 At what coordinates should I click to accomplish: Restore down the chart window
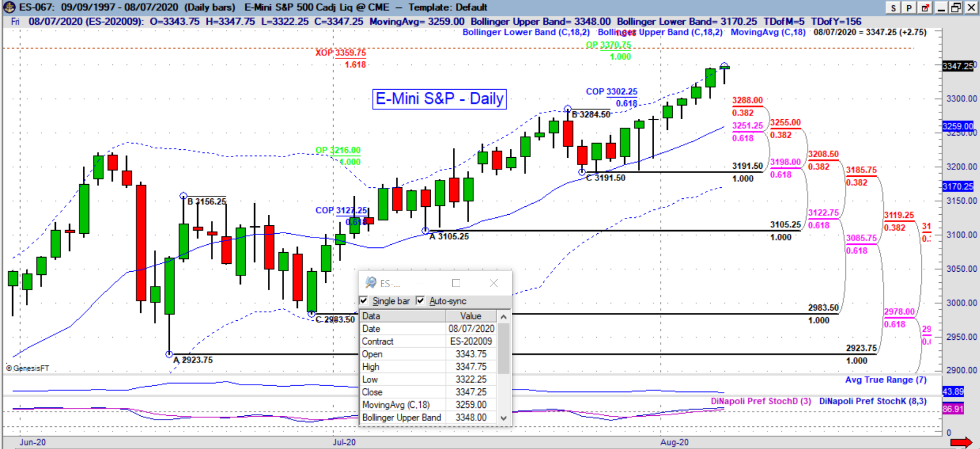coord(956,7)
